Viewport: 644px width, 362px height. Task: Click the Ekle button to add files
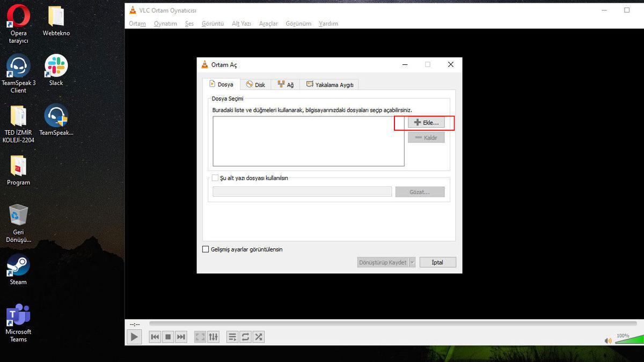[426, 122]
